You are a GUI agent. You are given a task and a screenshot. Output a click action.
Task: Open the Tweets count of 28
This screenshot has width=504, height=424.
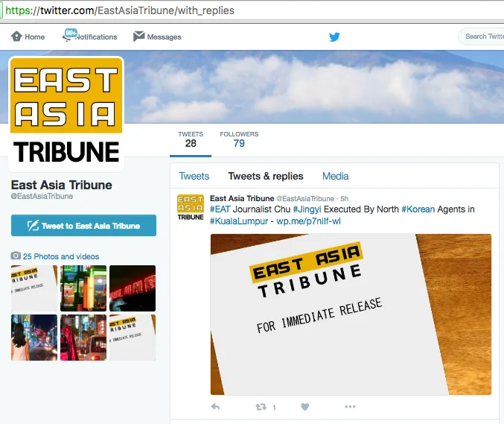click(191, 139)
